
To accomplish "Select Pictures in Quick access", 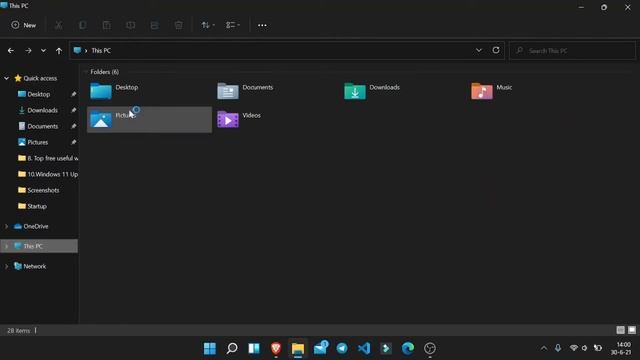I will [x=39, y=142].
